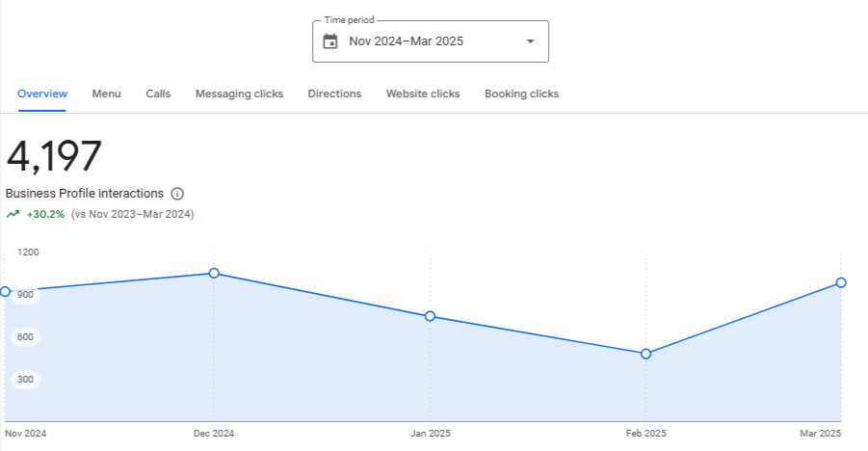Viewport: 868px width, 451px height.
Task: Select the Mar 2025 data point on chart
Action: click(841, 282)
